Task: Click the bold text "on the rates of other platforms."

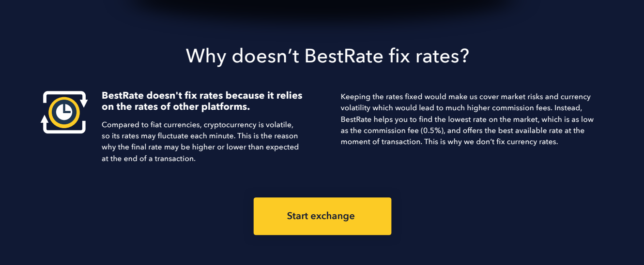Action: tap(176, 107)
